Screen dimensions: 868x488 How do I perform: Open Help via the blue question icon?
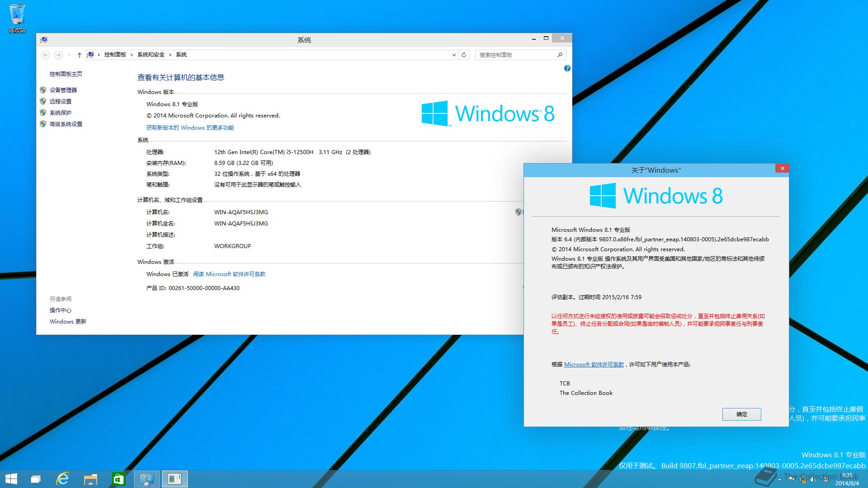click(x=567, y=68)
